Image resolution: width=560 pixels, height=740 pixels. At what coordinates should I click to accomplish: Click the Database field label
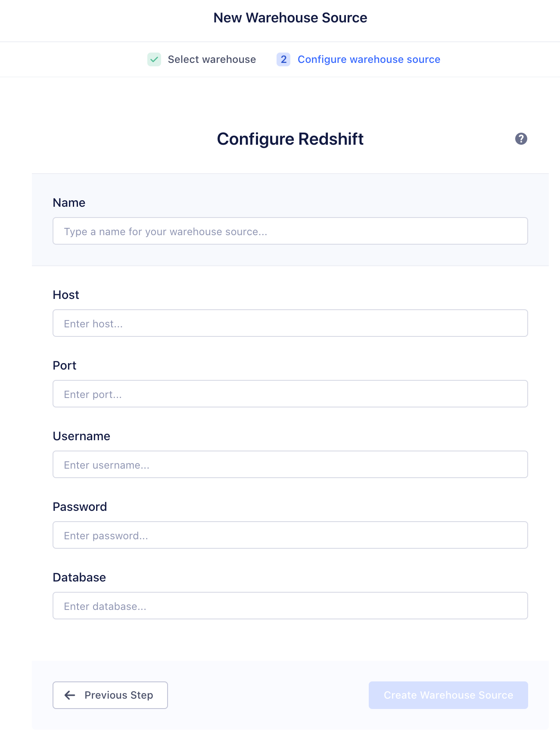[79, 578]
